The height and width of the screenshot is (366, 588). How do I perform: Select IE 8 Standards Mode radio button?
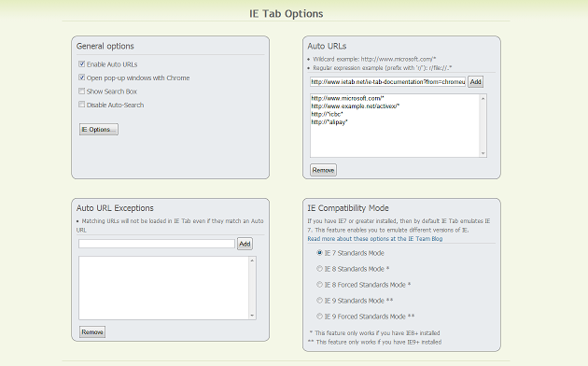(x=319, y=269)
